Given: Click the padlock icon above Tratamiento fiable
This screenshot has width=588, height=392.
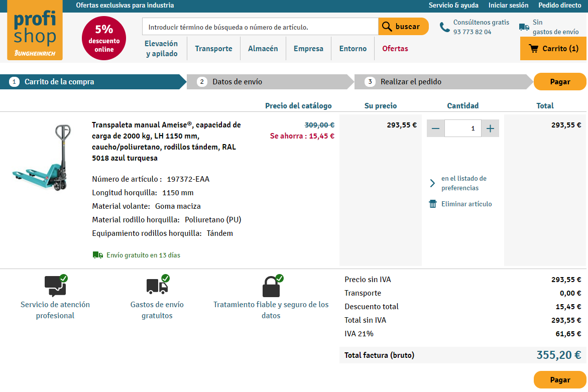Looking at the screenshot, I should (272, 286).
